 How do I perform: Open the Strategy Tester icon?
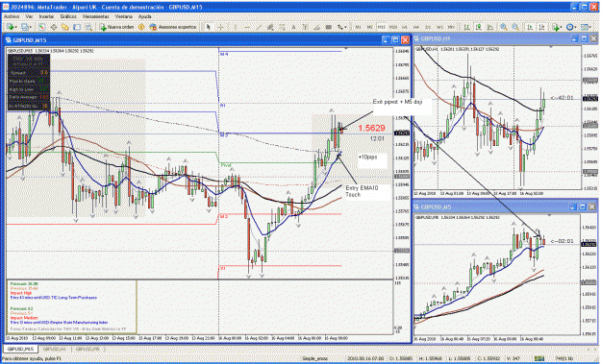[x=88, y=27]
